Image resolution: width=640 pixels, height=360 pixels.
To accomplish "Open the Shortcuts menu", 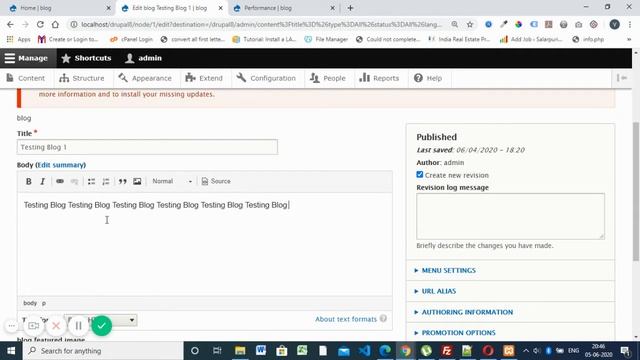I will pyautogui.click(x=87, y=58).
